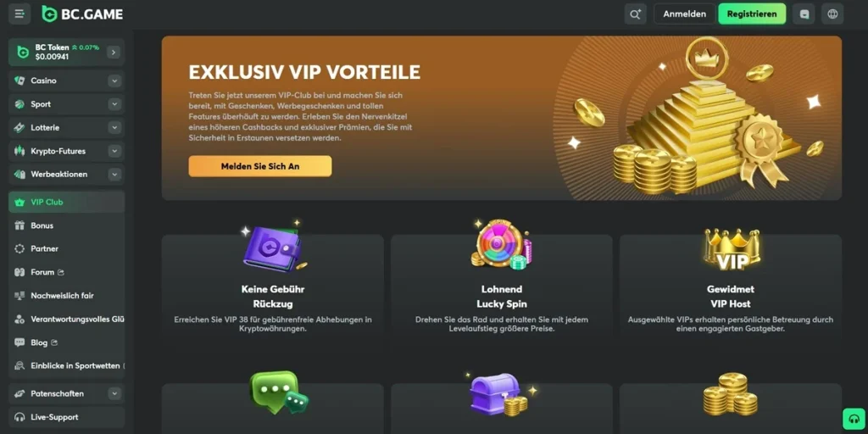The height and width of the screenshot is (434, 868).
Task: Click the green Registrieren button
Action: click(752, 14)
